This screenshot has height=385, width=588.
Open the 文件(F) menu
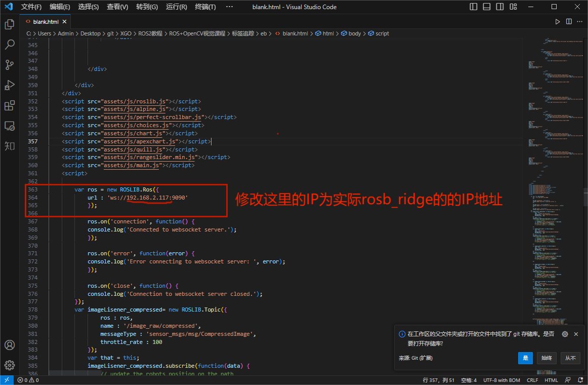[31, 7]
